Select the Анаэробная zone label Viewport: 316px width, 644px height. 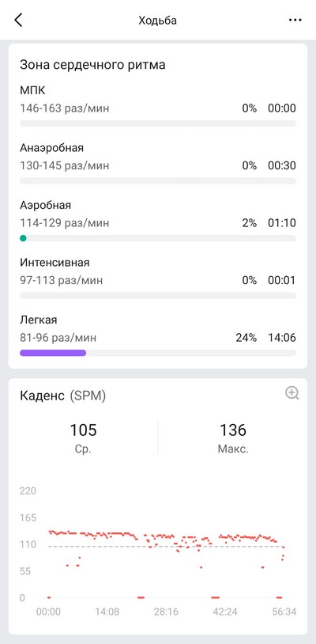[x=51, y=147]
